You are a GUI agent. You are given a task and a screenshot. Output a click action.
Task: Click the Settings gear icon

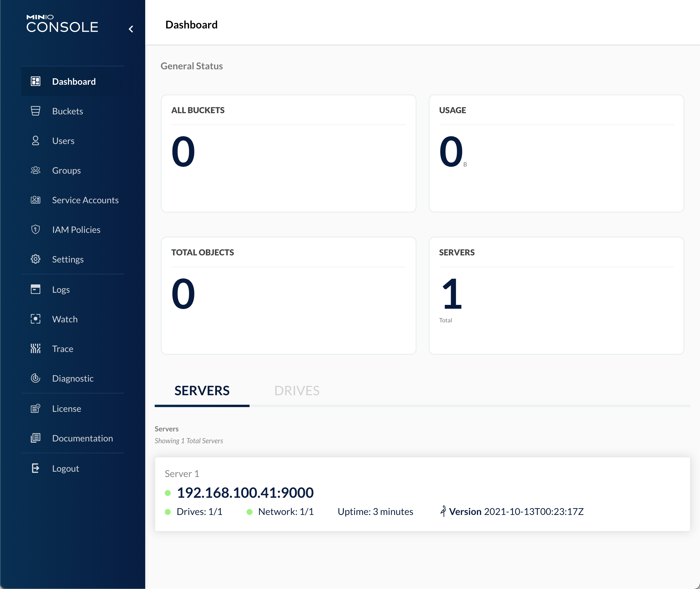pos(35,259)
